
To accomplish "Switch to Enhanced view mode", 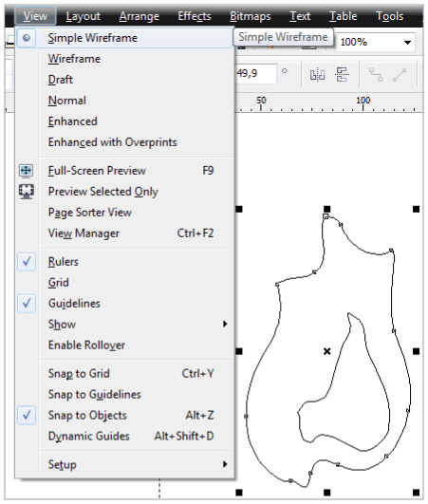I will pos(124,121).
